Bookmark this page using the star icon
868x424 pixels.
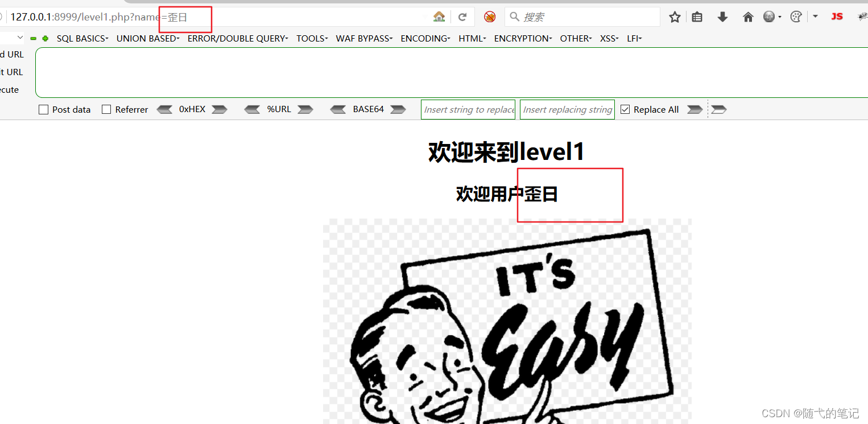point(675,17)
